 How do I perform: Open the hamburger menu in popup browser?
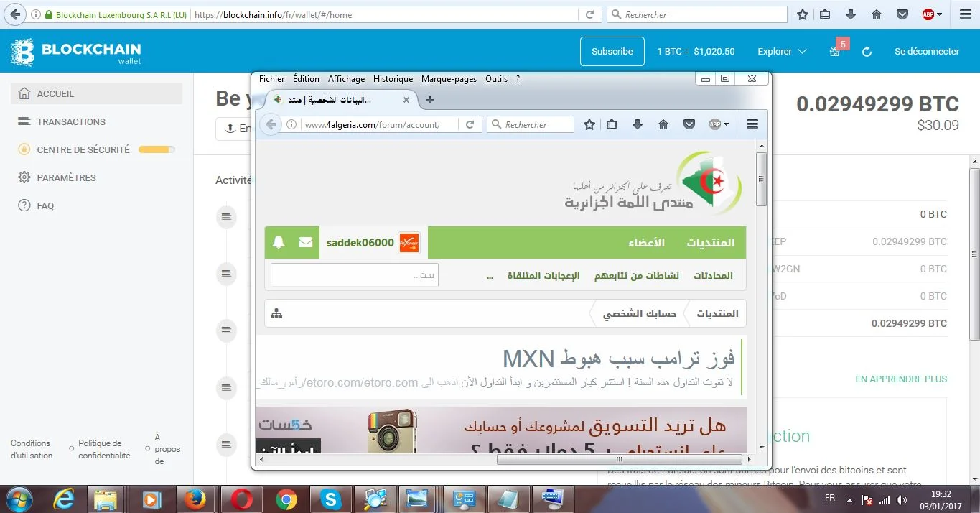(x=752, y=124)
